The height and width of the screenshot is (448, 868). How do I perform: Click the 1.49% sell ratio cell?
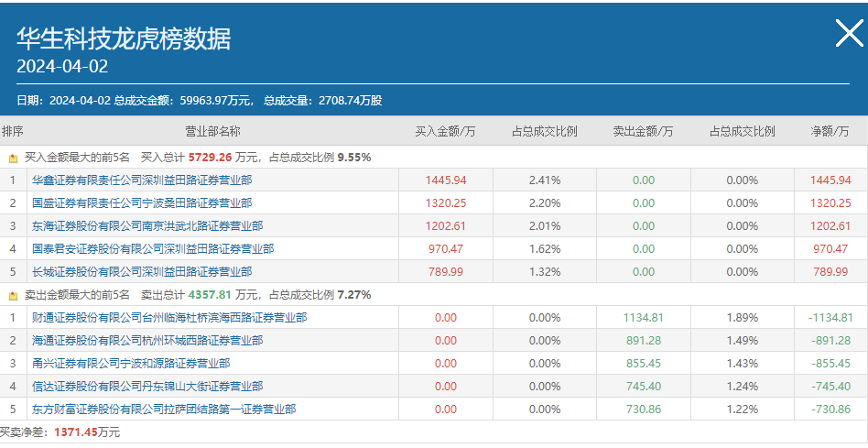tap(743, 341)
